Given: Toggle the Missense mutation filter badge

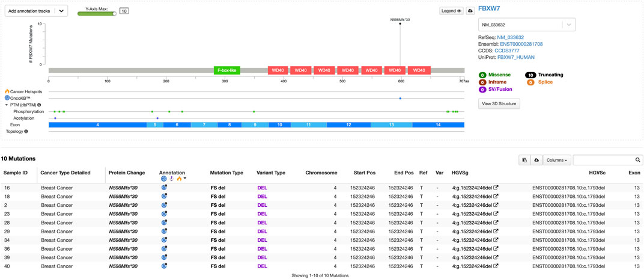Looking at the screenshot, I should point(482,75).
